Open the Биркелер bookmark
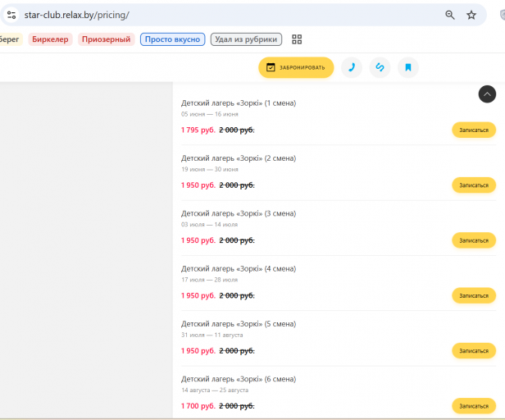This screenshot has width=505, height=420. [50, 39]
